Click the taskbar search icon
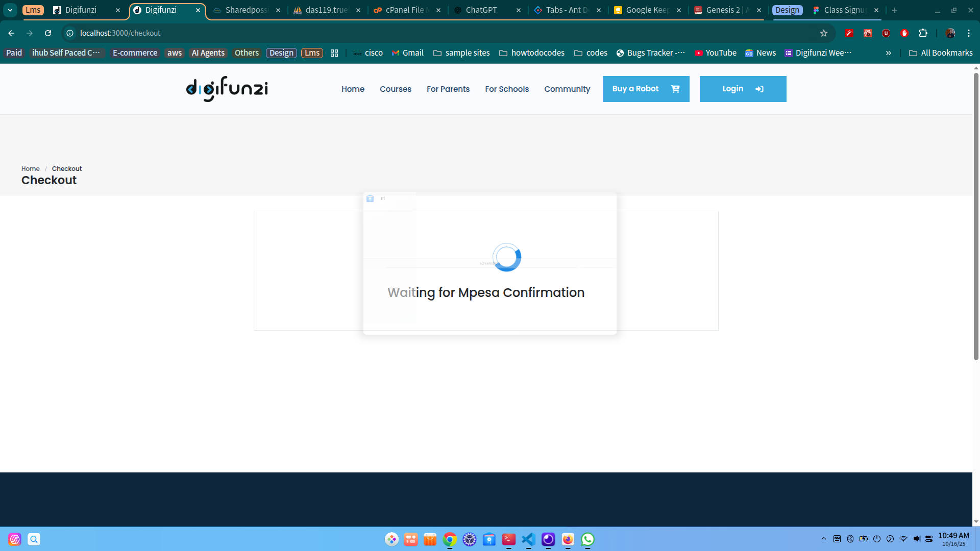The width and height of the screenshot is (980, 551). 34,539
